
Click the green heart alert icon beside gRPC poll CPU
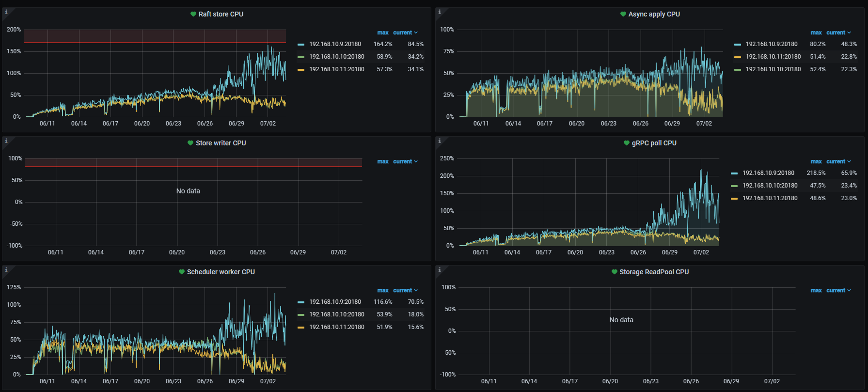pyautogui.click(x=627, y=143)
